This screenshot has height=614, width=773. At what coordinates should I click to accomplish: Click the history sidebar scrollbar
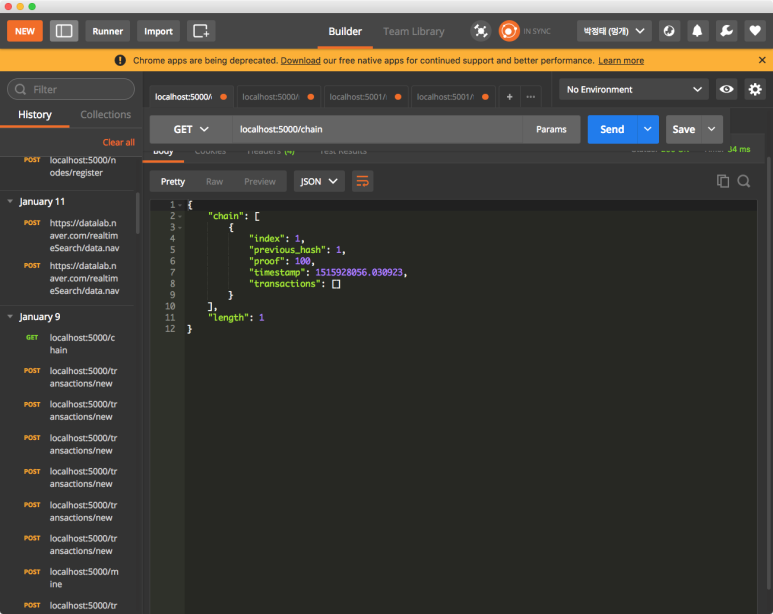tap(138, 213)
